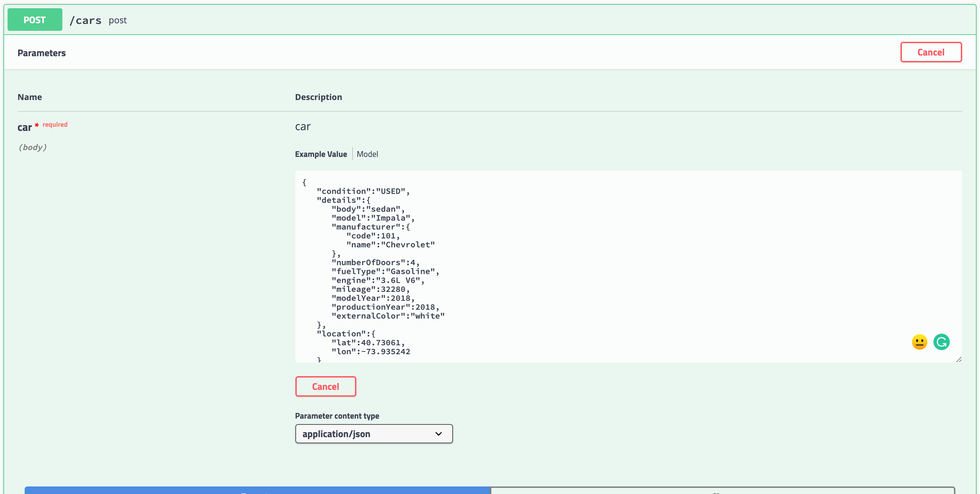Open the Parameter content type dropdown
The height and width of the screenshot is (494, 980).
click(374, 434)
